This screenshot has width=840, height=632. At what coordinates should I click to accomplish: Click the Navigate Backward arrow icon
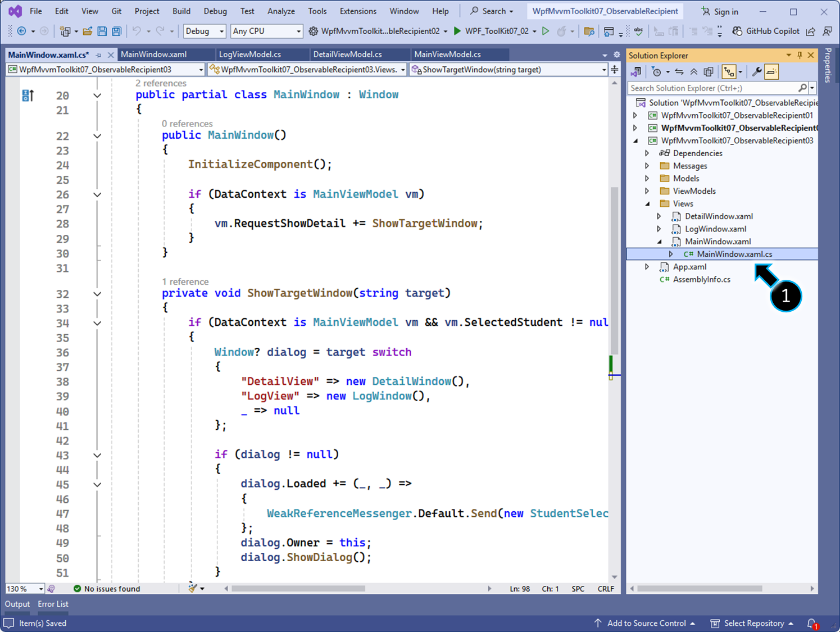coord(21,31)
